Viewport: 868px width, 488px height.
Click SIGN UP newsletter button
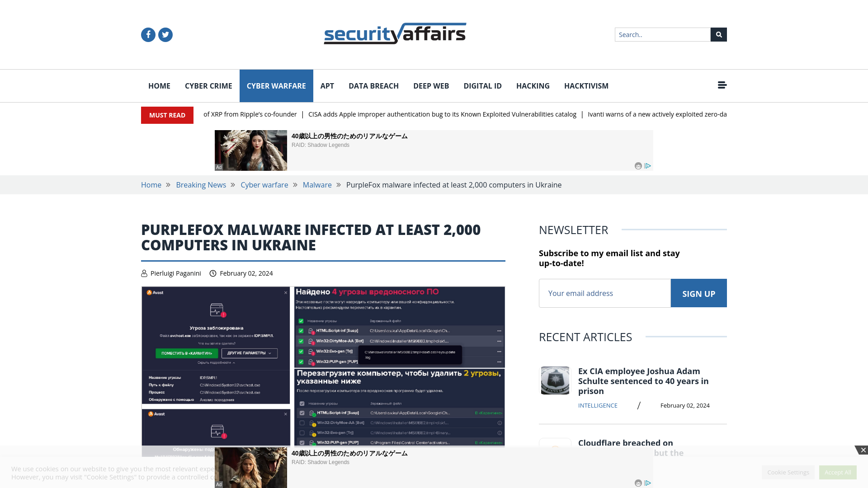tap(698, 292)
